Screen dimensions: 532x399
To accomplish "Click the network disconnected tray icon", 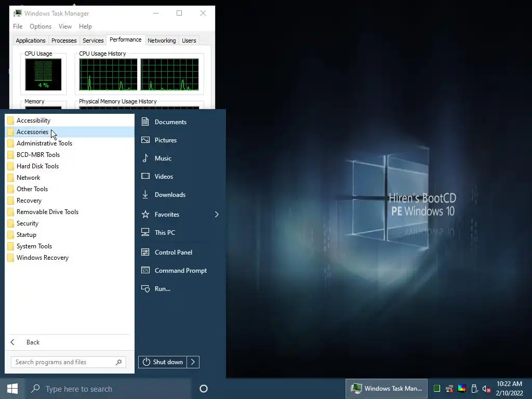I will coord(449,389).
